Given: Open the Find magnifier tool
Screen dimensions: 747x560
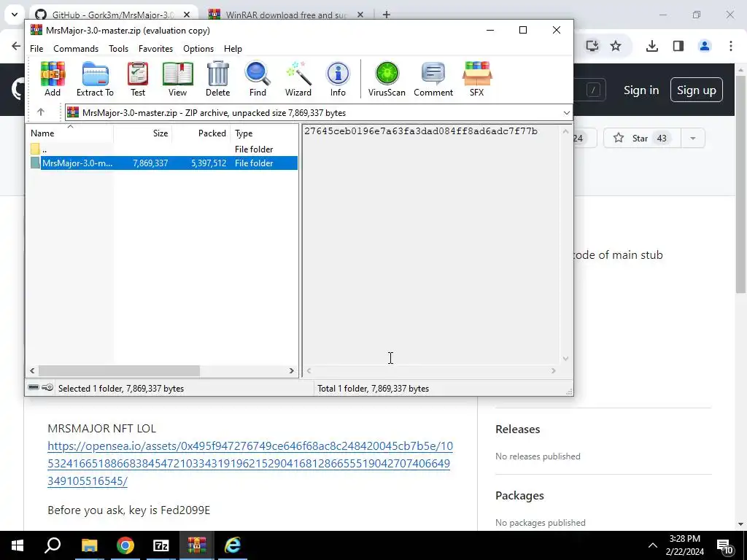Looking at the screenshot, I should pyautogui.click(x=258, y=79).
